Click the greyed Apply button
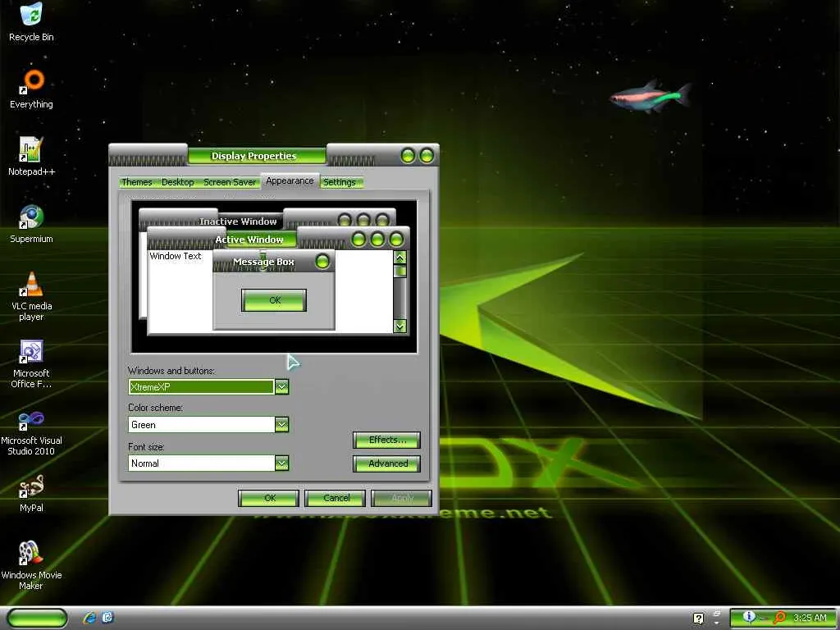Screen dimensions: 840x630 point(402,498)
